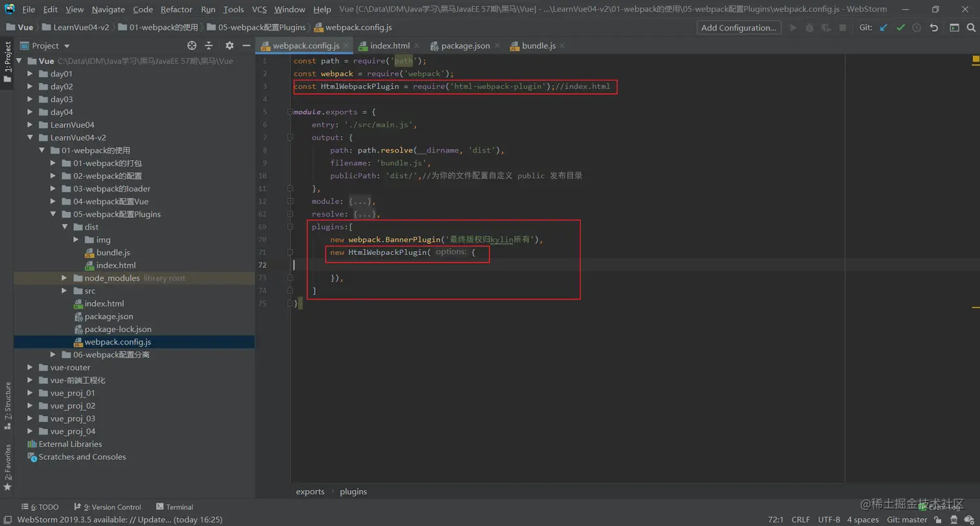Change 4 spaces indent setting
Screen dimensions: 980x526
point(863,520)
